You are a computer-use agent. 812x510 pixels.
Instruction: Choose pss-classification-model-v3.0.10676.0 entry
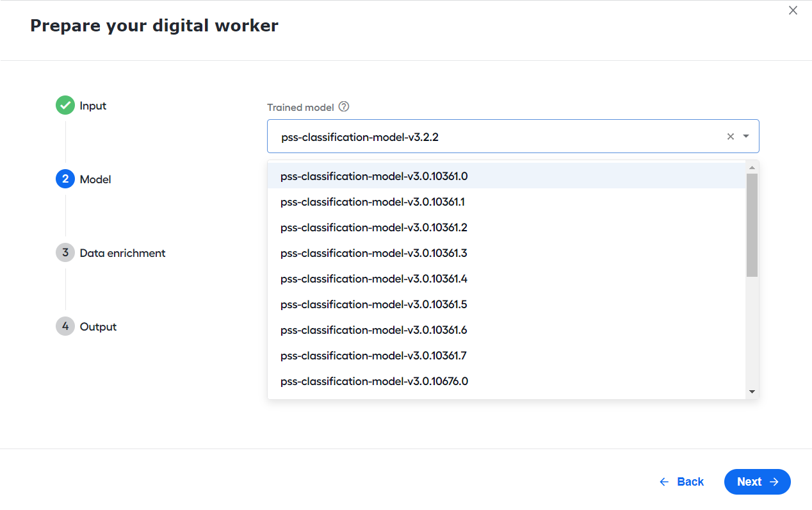[507, 381]
